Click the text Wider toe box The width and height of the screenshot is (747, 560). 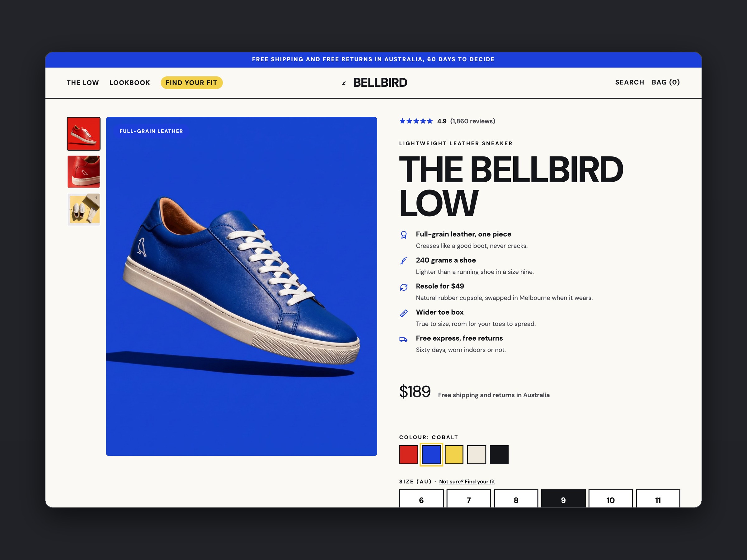point(440,312)
